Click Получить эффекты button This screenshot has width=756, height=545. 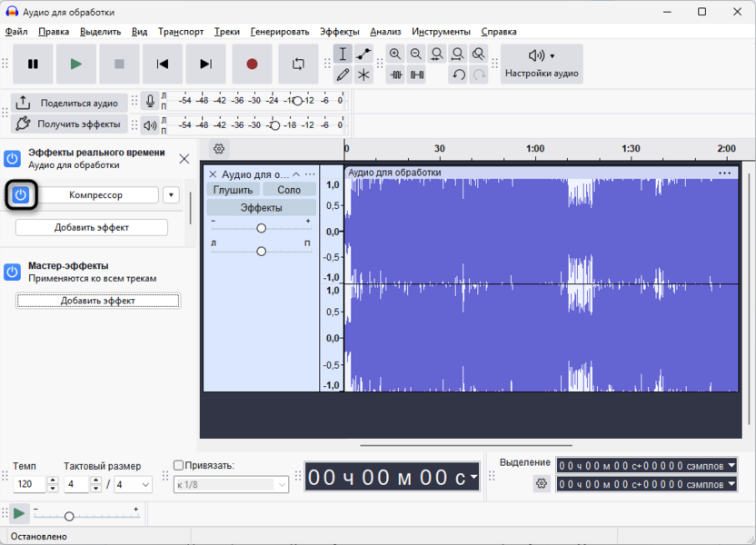pyautogui.click(x=69, y=124)
